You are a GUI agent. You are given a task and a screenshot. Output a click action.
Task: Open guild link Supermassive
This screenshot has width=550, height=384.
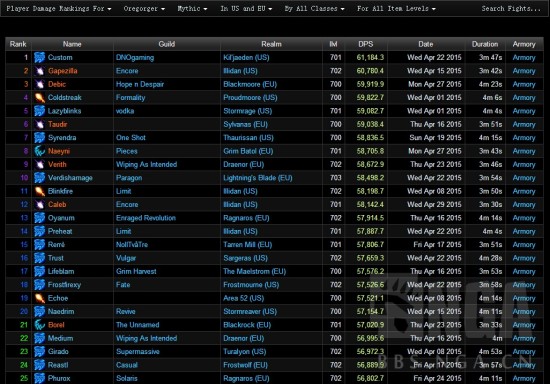point(138,351)
